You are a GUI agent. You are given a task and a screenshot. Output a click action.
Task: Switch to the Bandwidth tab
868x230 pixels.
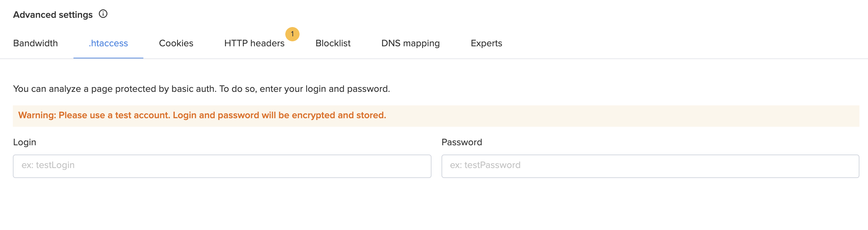point(35,43)
